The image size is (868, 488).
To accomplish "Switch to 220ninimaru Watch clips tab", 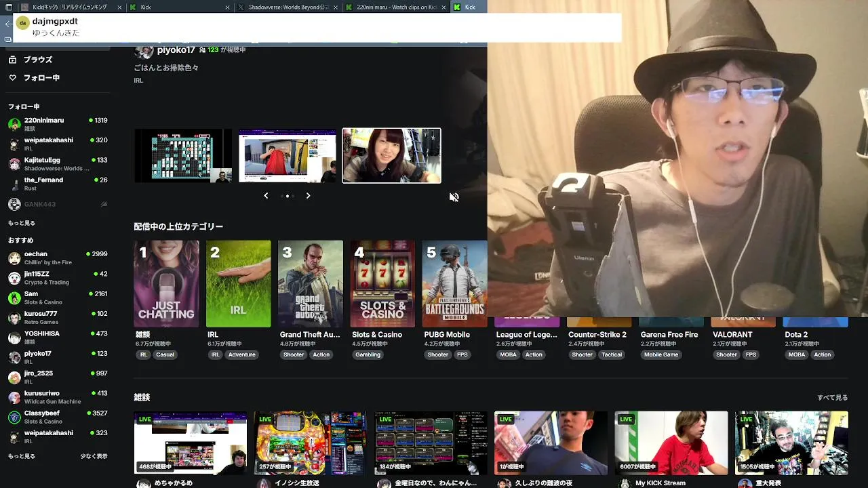I will pos(395,7).
